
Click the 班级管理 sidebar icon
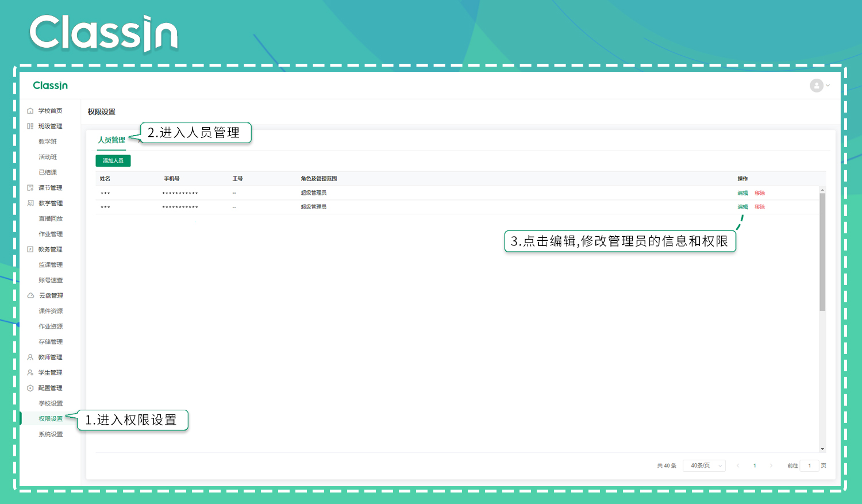coord(30,126)
